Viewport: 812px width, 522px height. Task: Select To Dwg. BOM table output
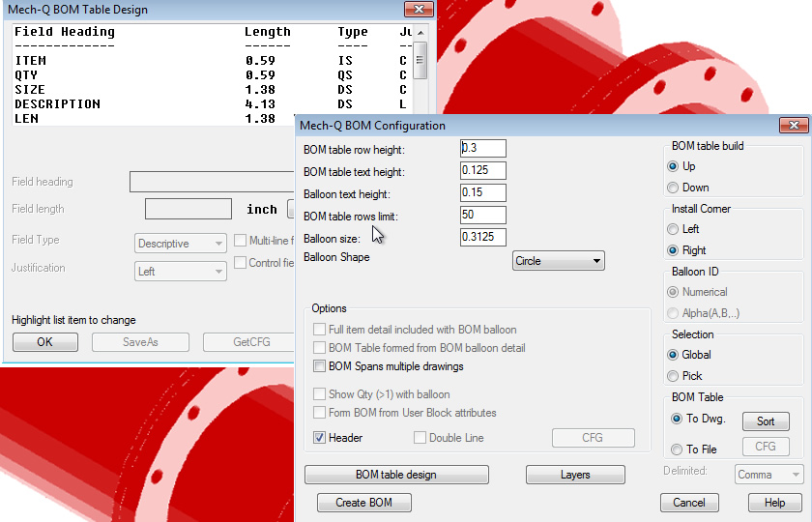[x=677, y=419]
